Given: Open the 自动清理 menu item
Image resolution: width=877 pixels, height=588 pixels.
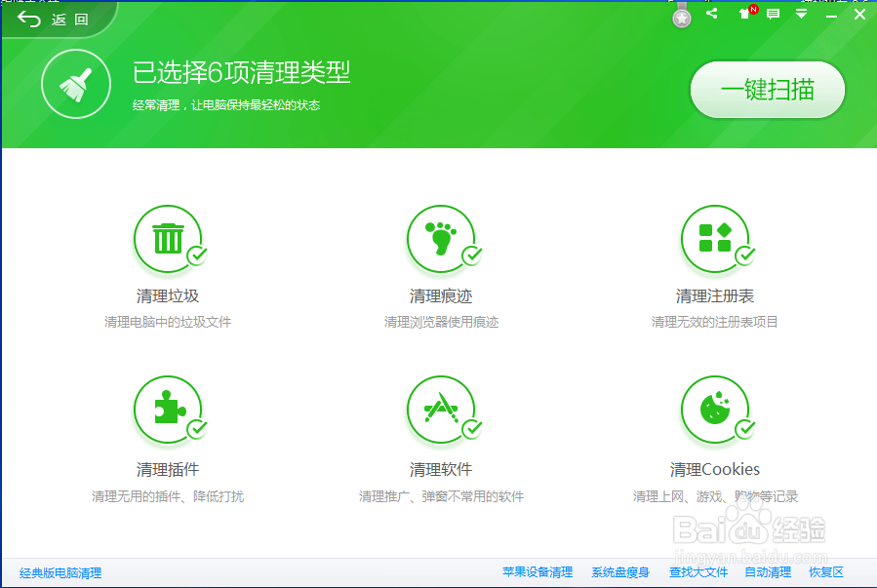Looking at the screenshot, I should tap(767, 572).
